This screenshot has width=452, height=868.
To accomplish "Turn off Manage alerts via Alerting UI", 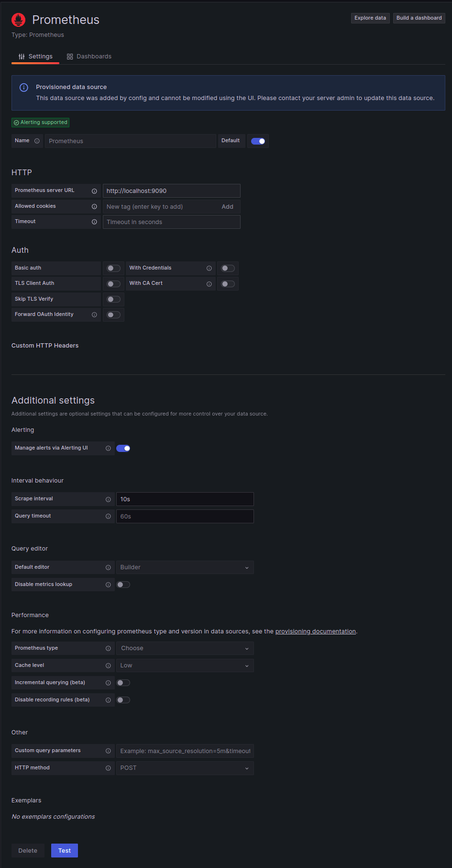I will click(123, 448).
